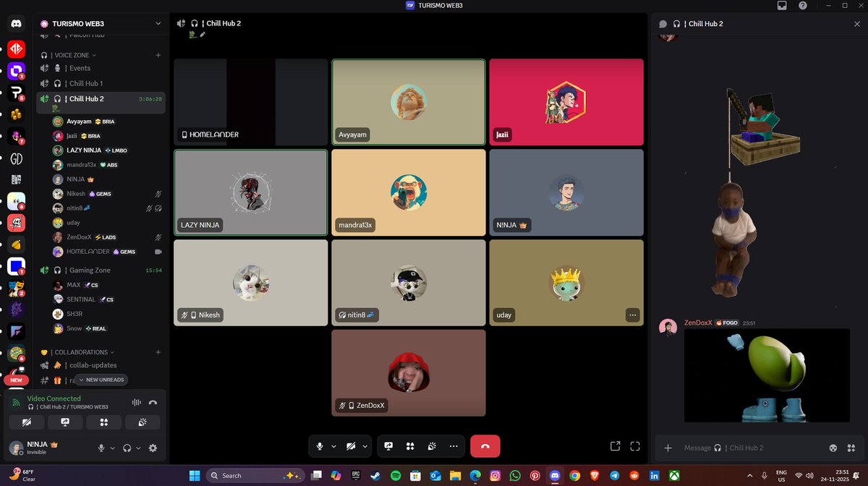
Task: Open Discord Direct Messages home icon
Action: coord(16,23)
